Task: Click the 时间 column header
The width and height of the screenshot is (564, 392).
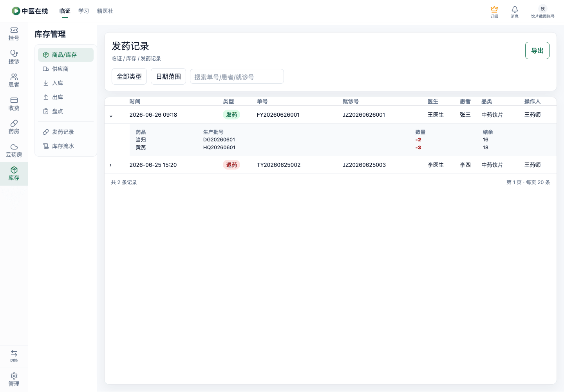Action: pyautogui.click(x=135, y=101)
